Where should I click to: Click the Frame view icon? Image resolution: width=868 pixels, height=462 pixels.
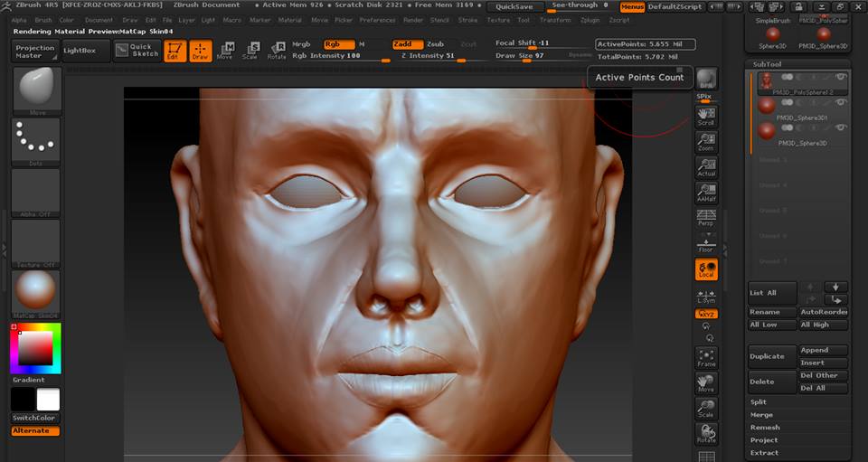click(x=706, y=359)
